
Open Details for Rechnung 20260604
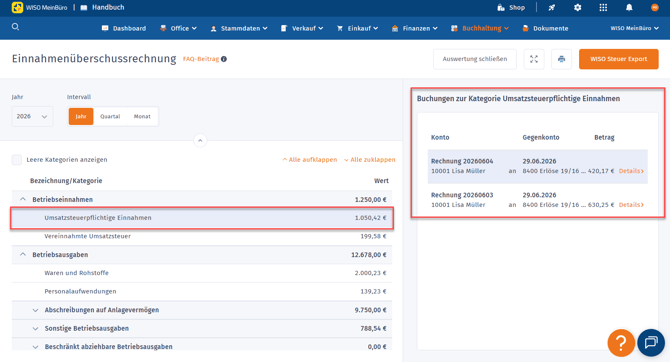tap(631, 171)
